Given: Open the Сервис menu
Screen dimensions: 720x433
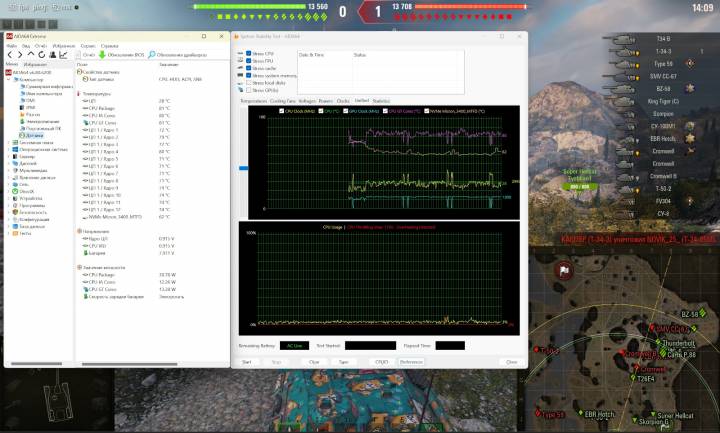Looking at the screenshot, I should 88,46.
